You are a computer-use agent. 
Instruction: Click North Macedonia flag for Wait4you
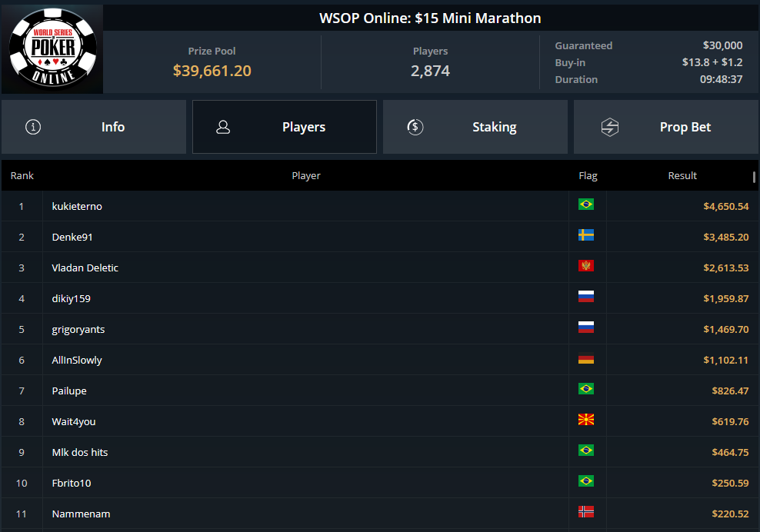point(586,420)
